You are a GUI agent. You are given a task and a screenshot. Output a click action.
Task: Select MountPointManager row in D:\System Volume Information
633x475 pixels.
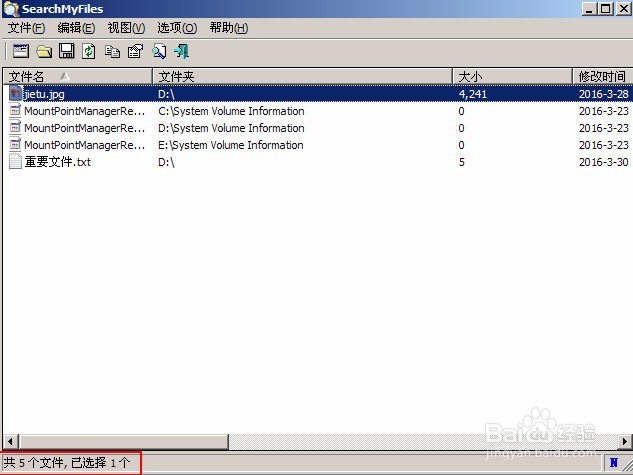317,128
